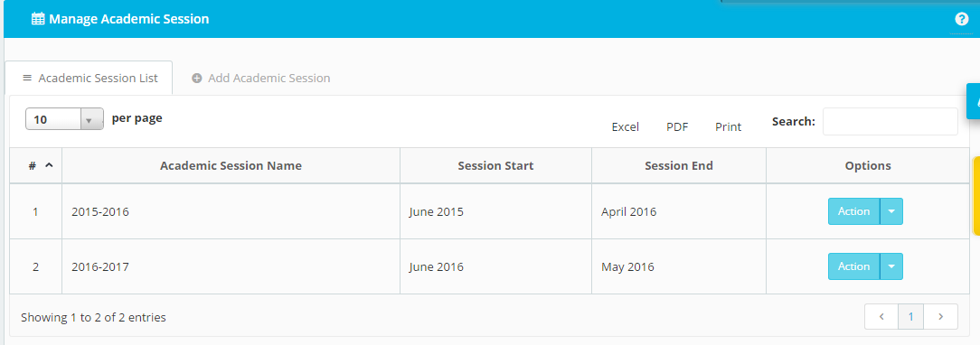Select page 1 in pagination
The height and width of the screenshot is (345, 980).
point(910,317)
